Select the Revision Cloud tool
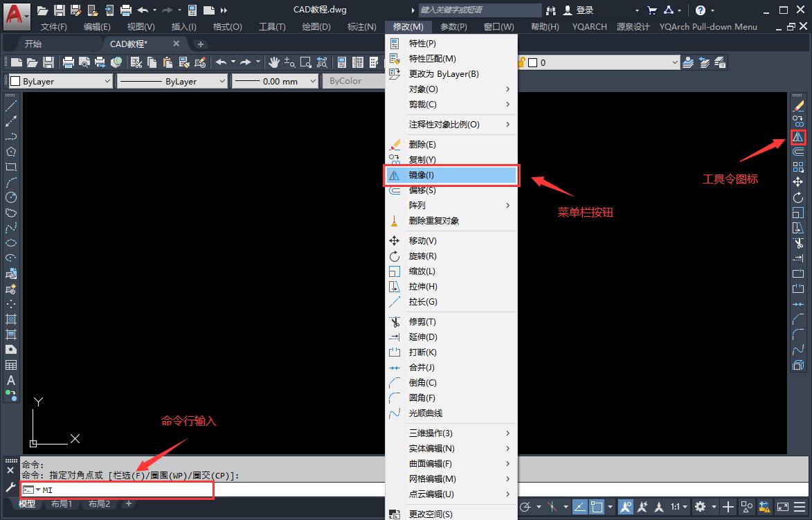The image size is (812, 520). click(11, 213)
